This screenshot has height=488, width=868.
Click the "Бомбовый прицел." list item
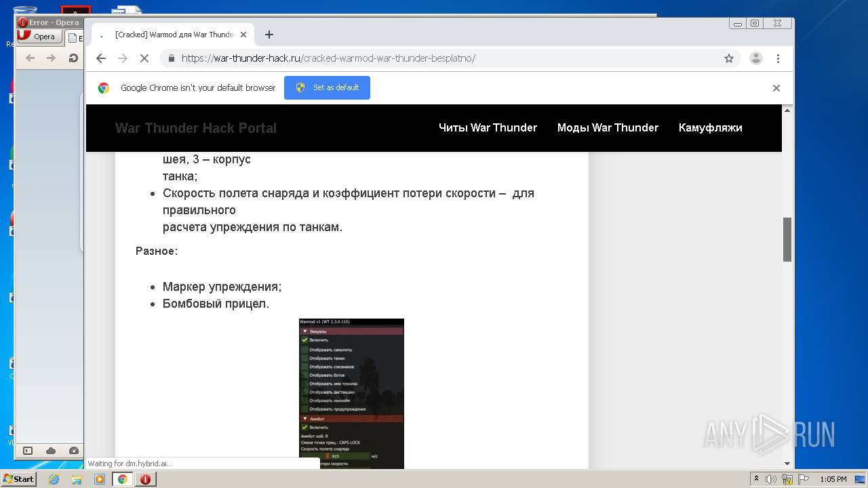(x=216, y=304)
